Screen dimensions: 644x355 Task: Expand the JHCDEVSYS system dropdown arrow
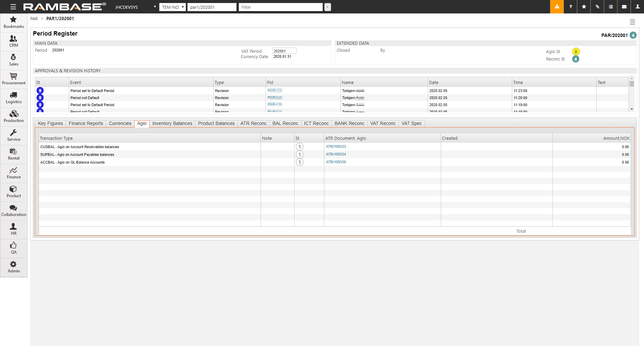(x=155, y=7)
